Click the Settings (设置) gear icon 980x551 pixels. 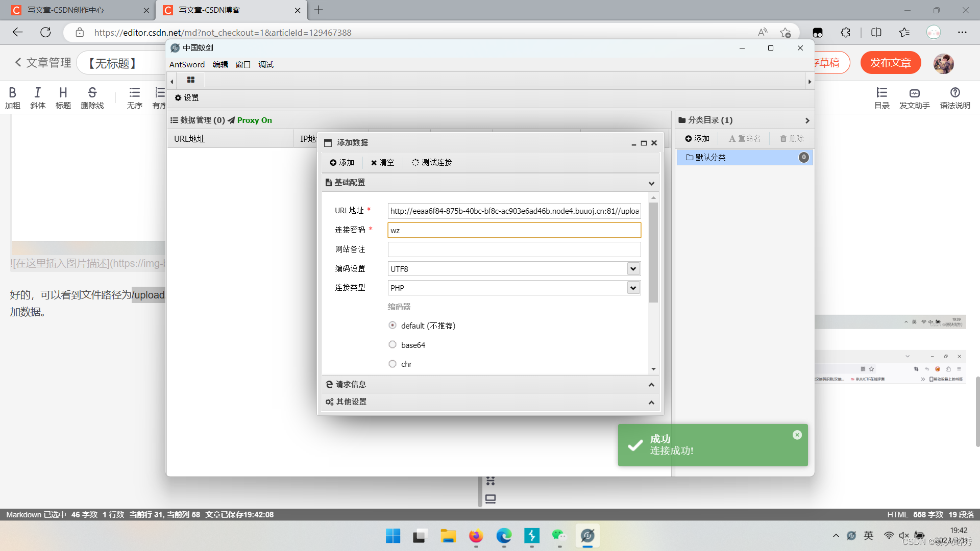coord(178,97)
